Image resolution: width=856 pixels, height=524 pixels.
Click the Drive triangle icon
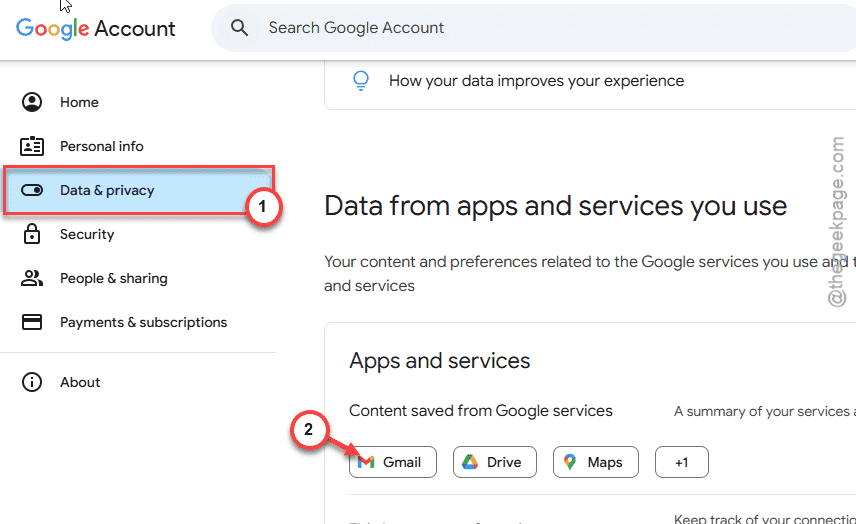(x=470, y=462)
